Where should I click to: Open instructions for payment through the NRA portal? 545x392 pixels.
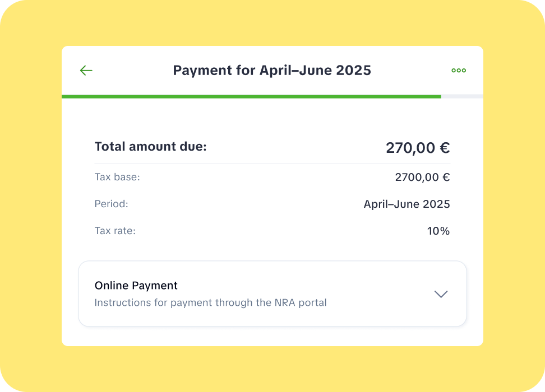tap(210, 302)
